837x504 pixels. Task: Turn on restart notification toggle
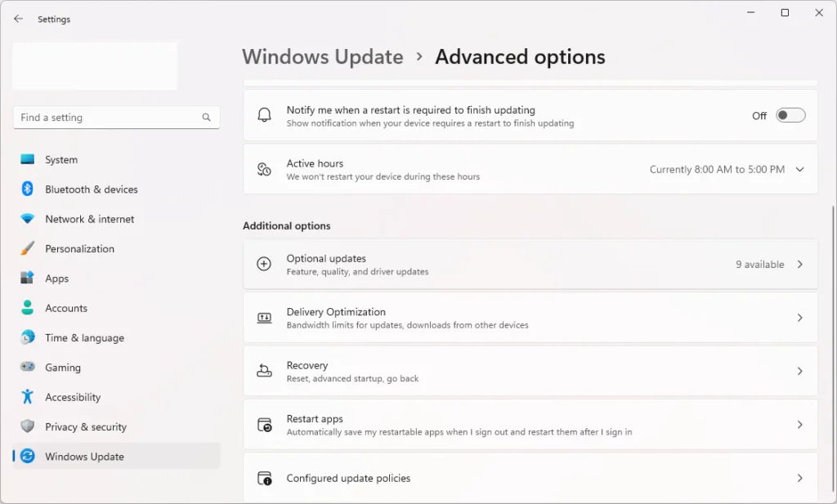tap(790, 115)
